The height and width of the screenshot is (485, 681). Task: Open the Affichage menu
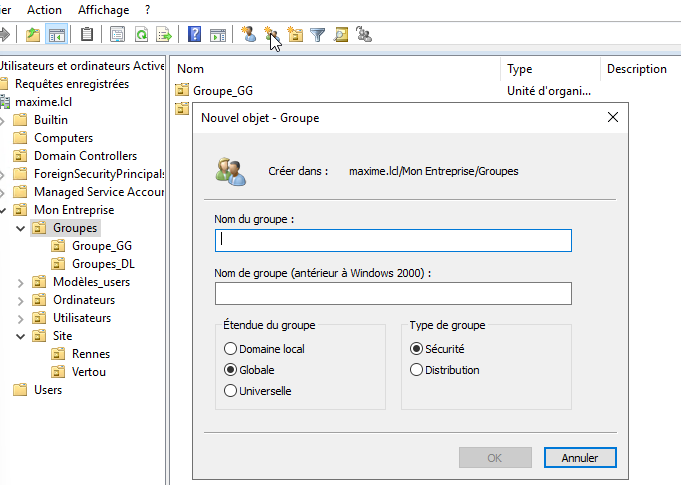click(x=103, y=10)
